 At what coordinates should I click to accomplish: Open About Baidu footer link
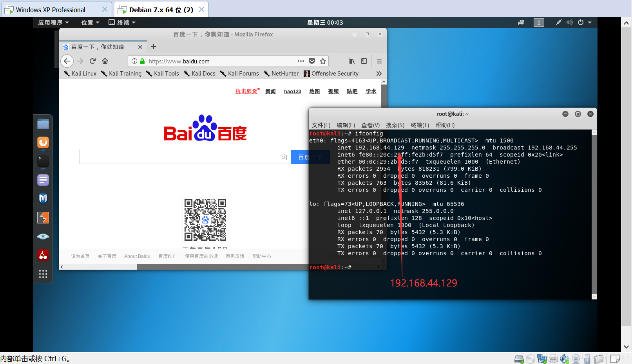137,256
